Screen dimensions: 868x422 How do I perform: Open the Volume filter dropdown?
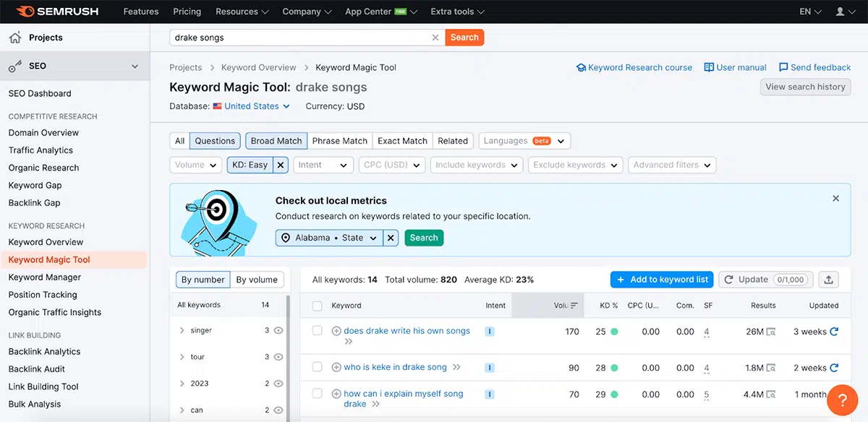click(x=195, y=165)
